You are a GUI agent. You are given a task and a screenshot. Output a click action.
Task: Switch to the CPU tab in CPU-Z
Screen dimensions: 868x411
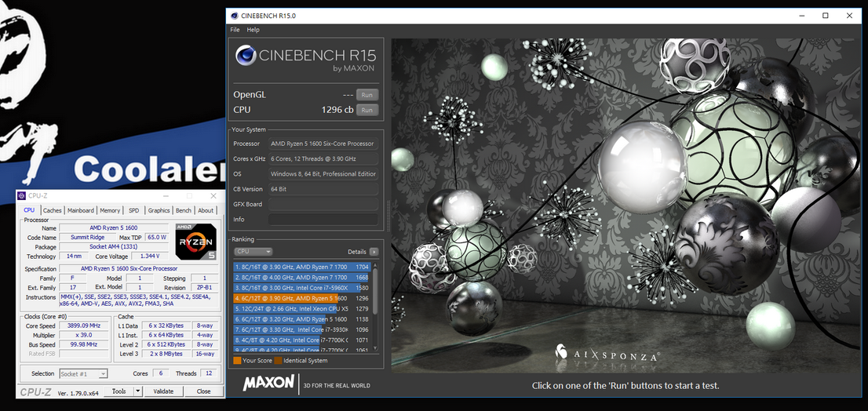[x=29, y=210]
